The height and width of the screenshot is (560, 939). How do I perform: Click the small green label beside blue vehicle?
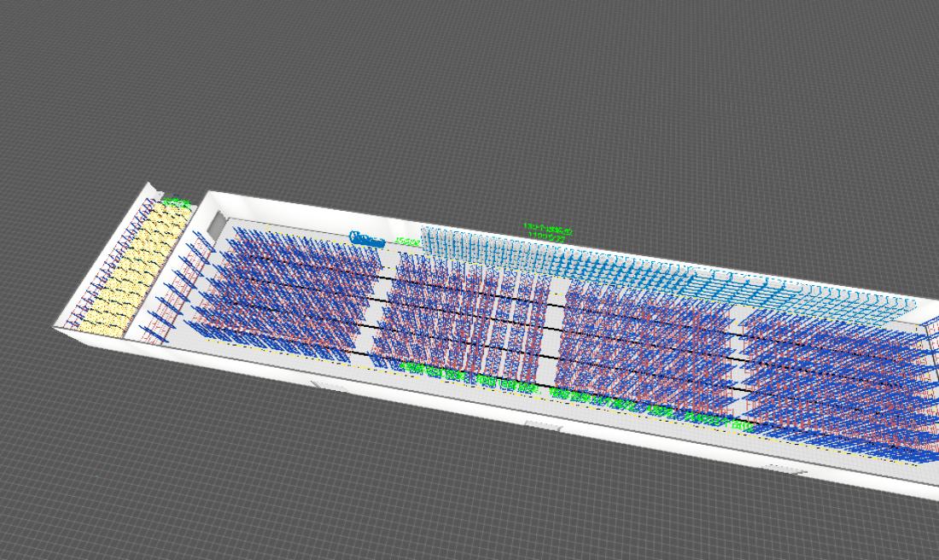pyautogui.click(x=408, y=242)
